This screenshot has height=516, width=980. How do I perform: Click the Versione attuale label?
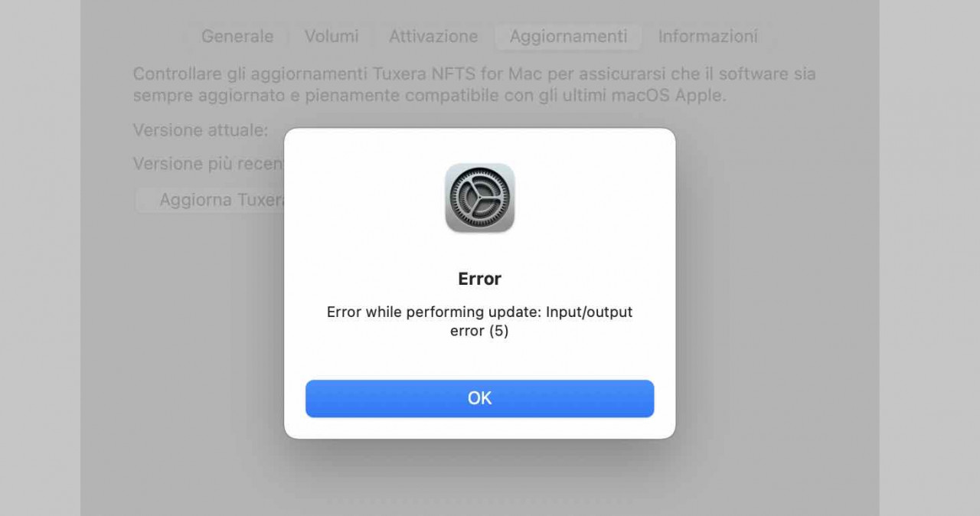201,130
